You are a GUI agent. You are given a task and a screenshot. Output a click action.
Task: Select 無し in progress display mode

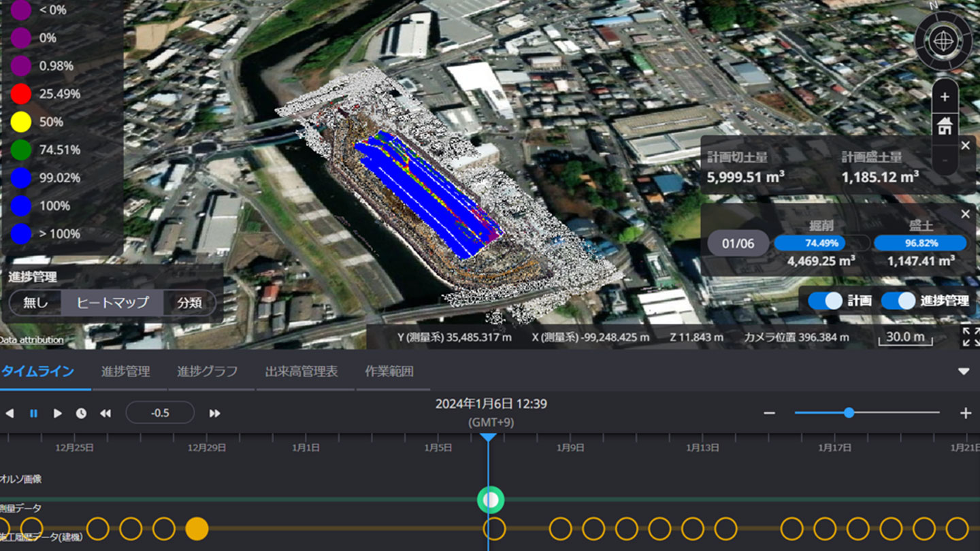point(35,303)
